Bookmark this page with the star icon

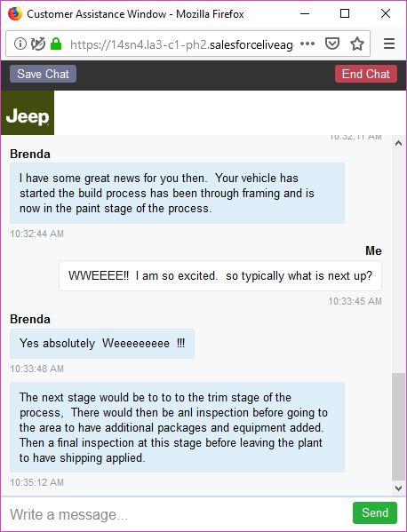click(357, 44)
